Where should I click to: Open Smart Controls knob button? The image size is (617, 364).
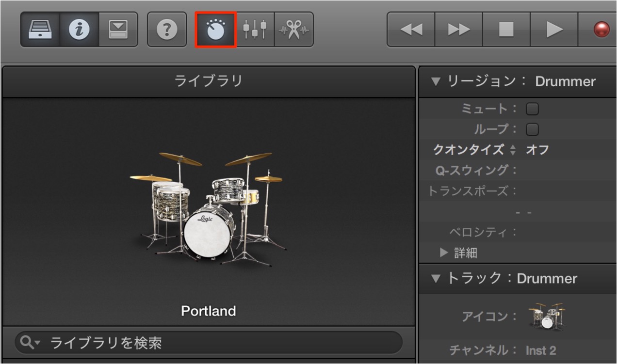(x=216, y=30)
